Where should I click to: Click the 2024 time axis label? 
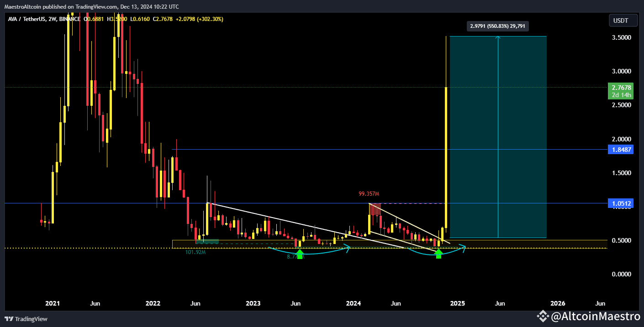pos(354,303)
